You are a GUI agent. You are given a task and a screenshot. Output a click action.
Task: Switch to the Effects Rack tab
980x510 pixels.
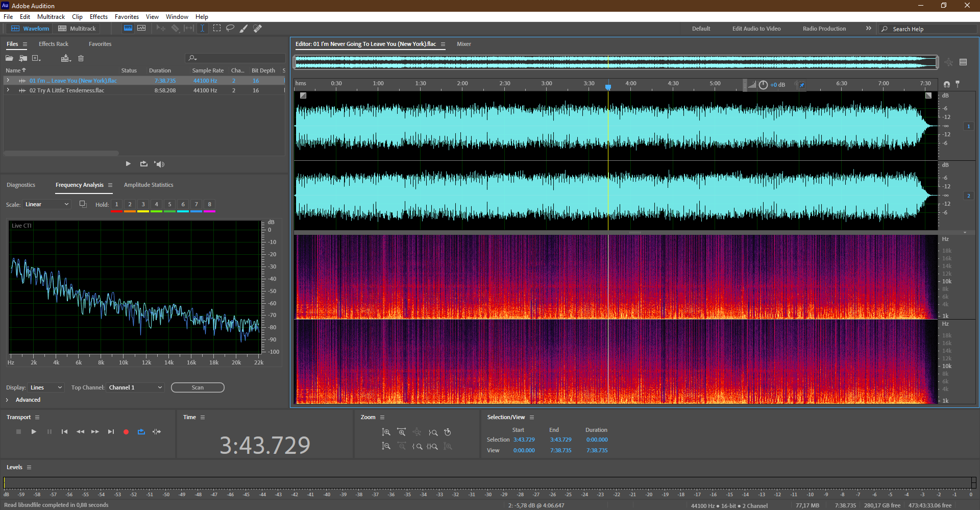54,44
